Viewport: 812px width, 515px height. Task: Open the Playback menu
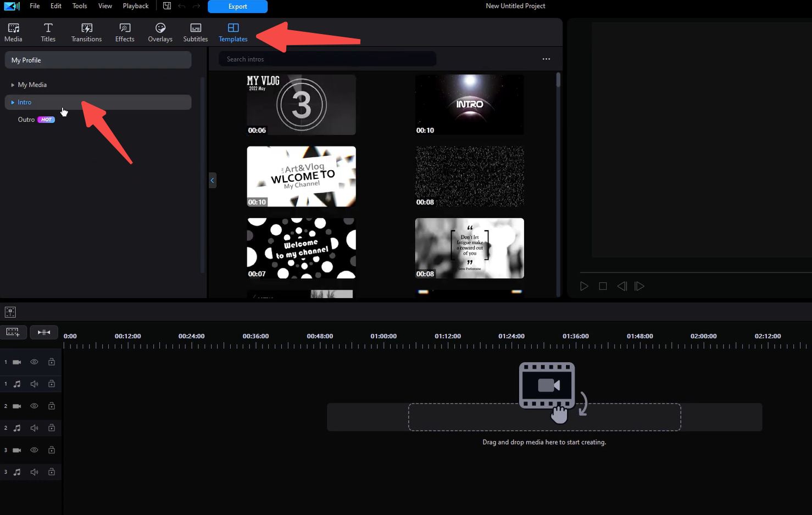135,5
